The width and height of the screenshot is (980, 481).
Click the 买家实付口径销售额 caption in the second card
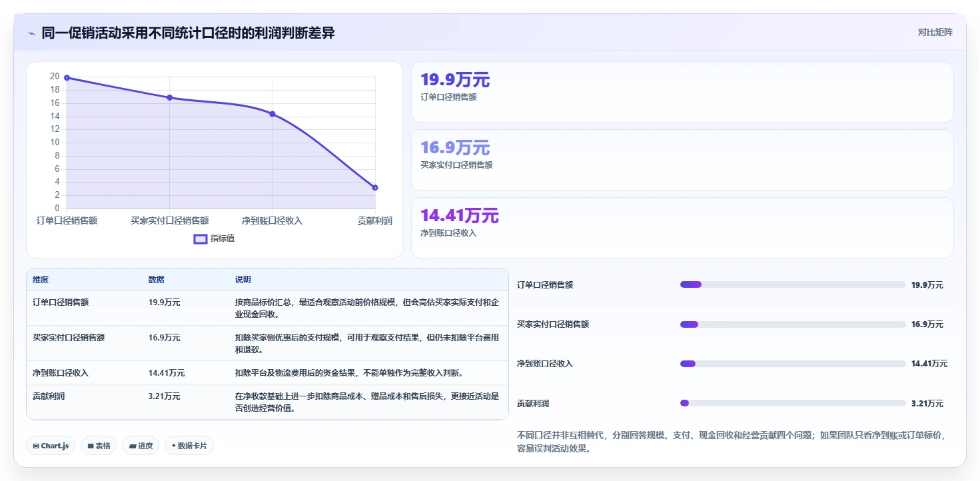[456, 165]
